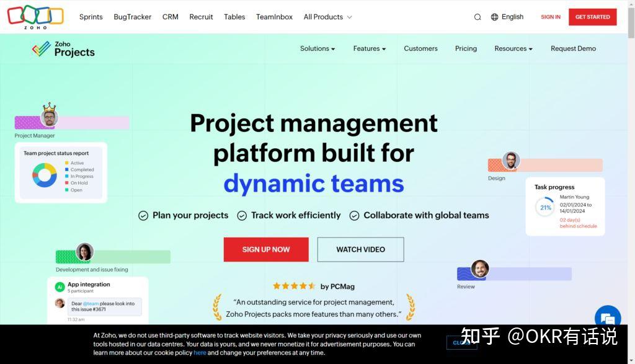Click the team status donut chart

pyautogui.click(x=45, y=175)
